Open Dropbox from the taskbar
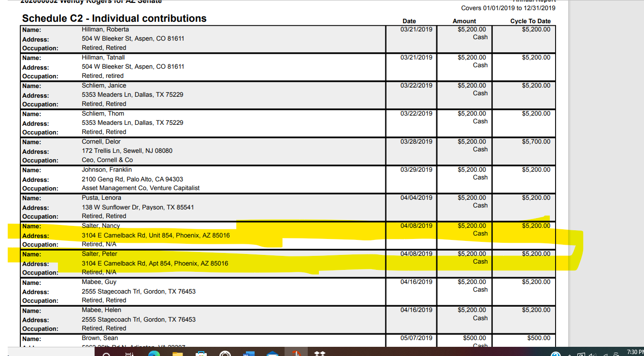 [x=319, y=353]
